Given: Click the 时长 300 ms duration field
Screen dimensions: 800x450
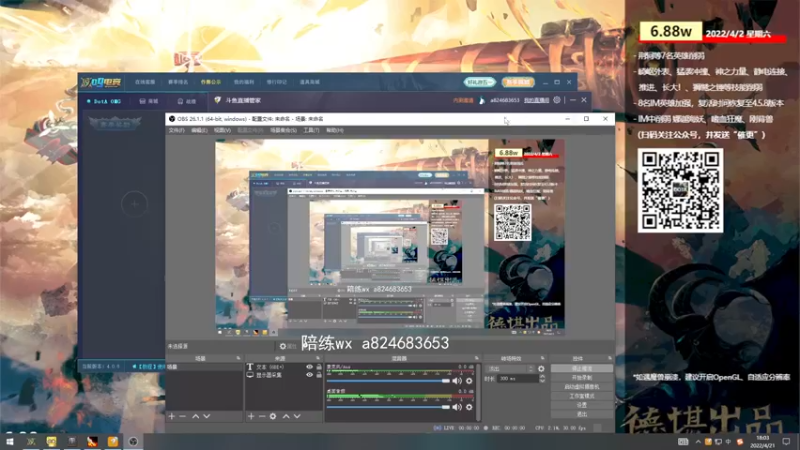Looking at the screenshot, I should pos(518,379).
